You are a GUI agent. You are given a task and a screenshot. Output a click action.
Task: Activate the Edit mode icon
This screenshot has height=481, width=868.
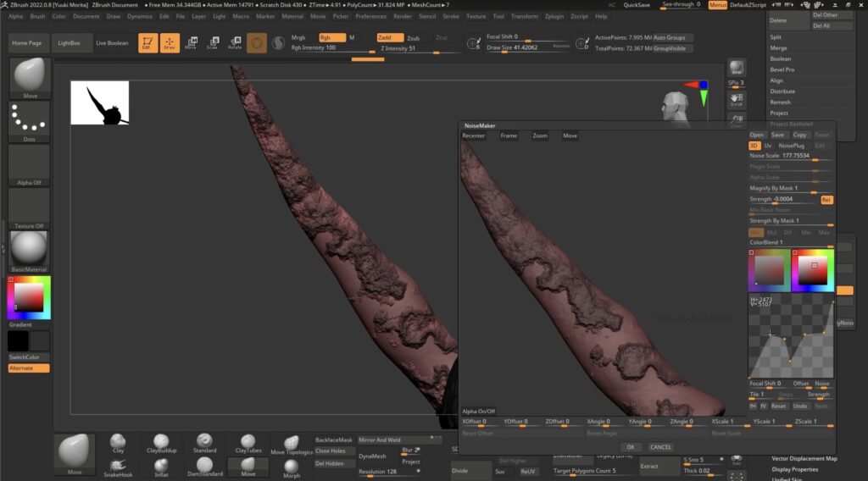pos(147,42)
